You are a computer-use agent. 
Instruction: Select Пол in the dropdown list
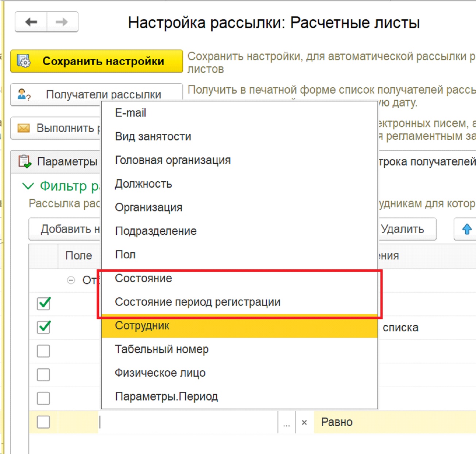click(x=239, y=255)
